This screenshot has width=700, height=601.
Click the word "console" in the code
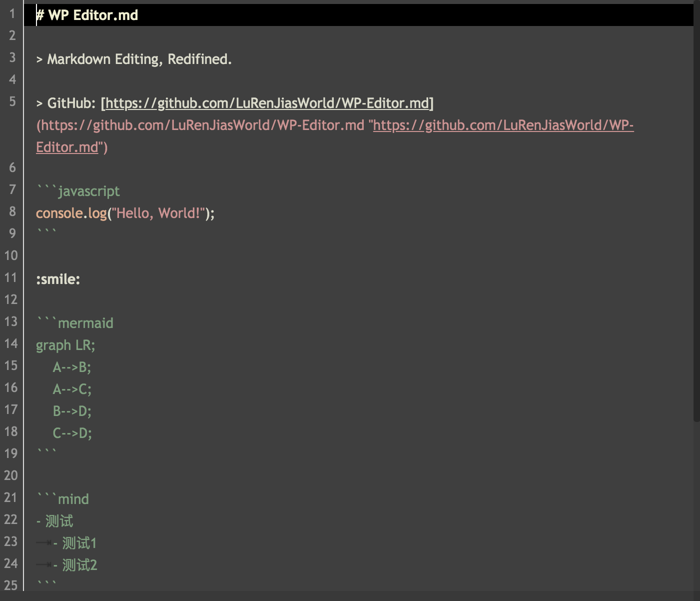[x=59, y=213]
